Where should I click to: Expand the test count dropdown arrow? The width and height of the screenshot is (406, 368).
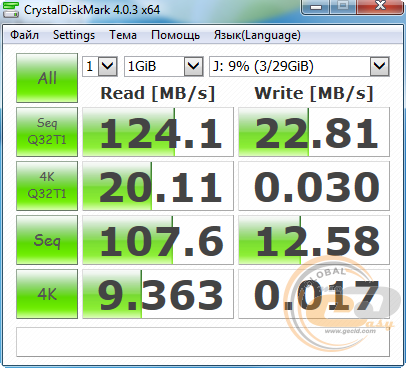point(108,66)
